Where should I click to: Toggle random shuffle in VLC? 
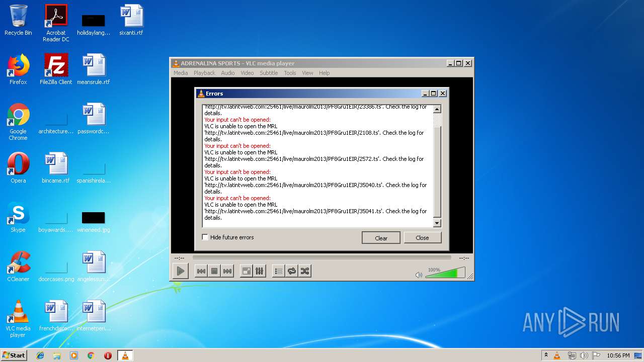(305, 271)
